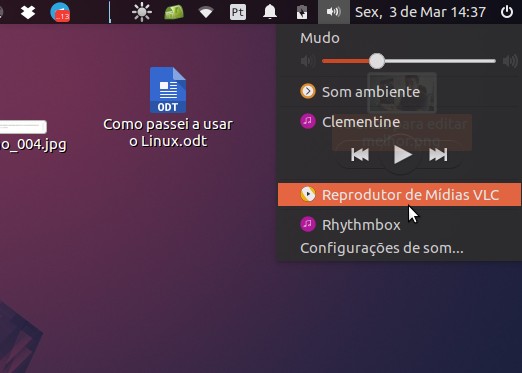
Task: Close the sound indicator menu via speaker icon
Action: [x=334, y=12]
